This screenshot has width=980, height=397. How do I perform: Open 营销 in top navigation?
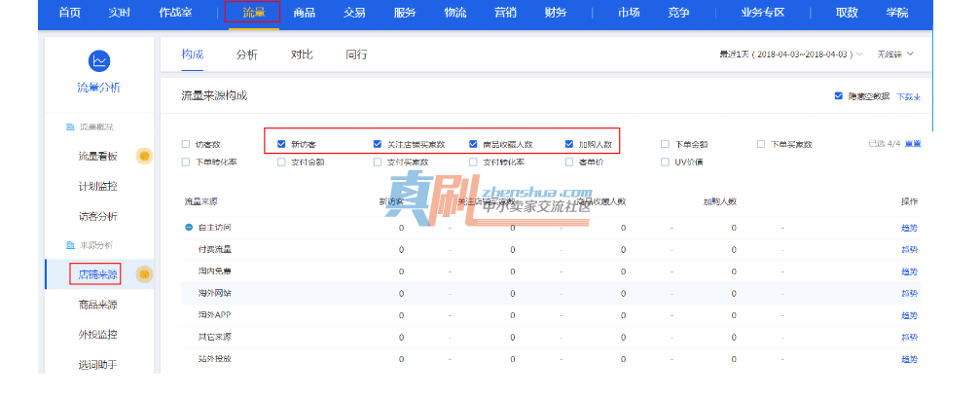tap(506, 13)
